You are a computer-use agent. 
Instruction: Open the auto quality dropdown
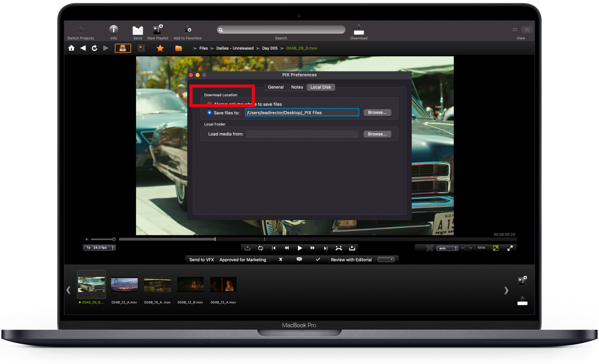[447, 248]
